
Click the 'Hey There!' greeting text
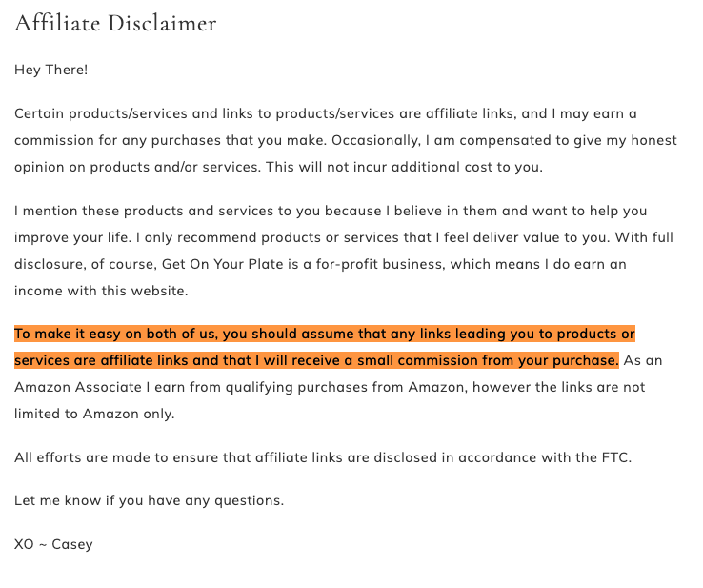click(x=51, y=70)
